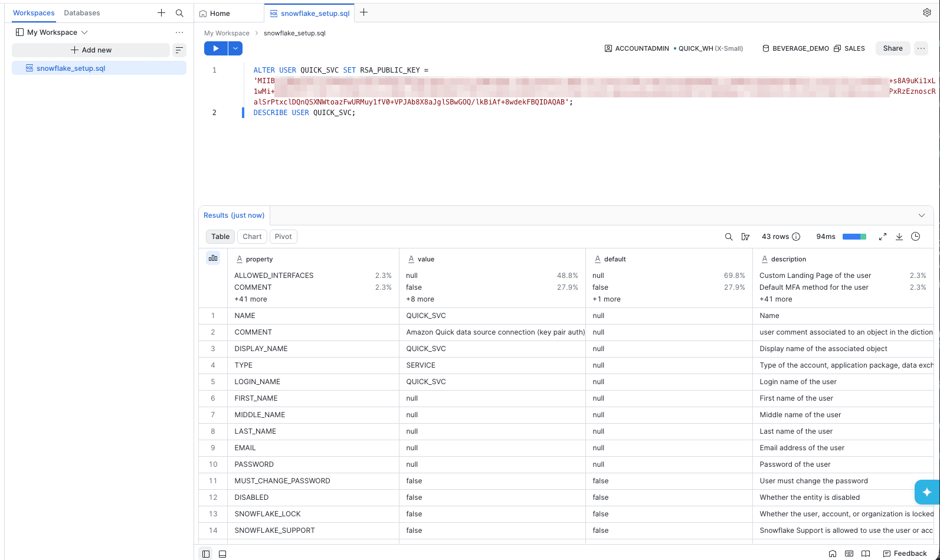Screen dimensions: 940x560
Task: Click the Share button
Action: (893, 48)
